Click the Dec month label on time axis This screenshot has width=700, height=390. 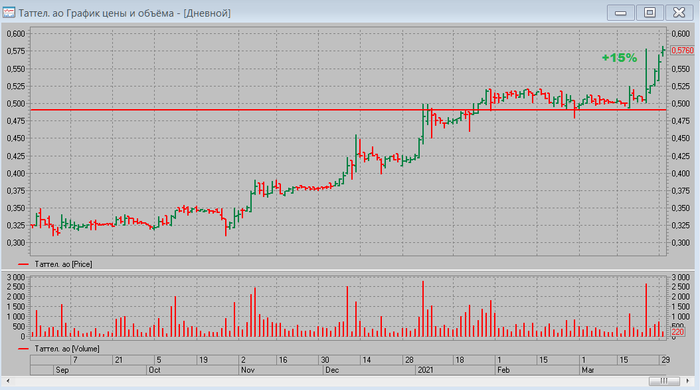(332, 370)
